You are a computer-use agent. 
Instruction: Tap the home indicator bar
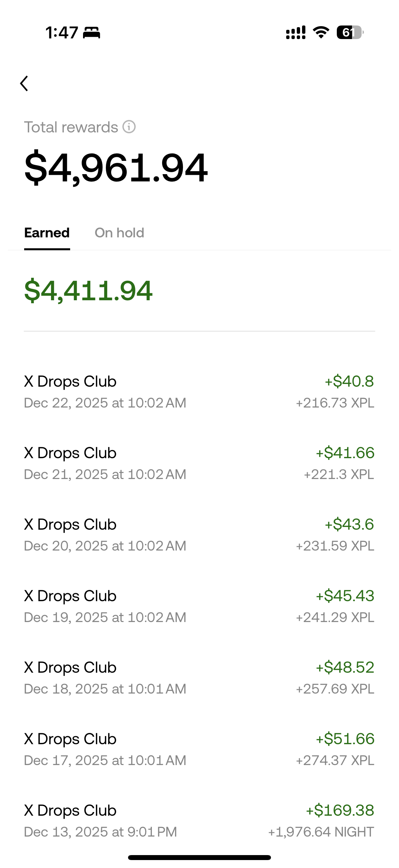click(199, 857)
